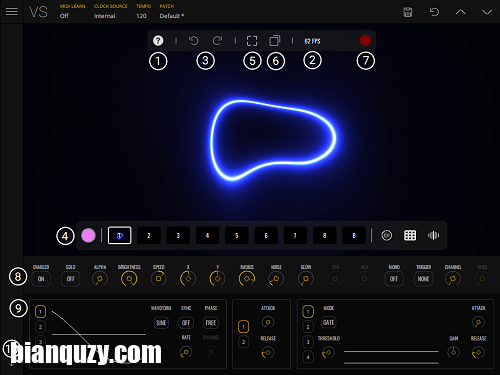Select layer 5 tab
500x375 pixels.
[x=237, y=235]
